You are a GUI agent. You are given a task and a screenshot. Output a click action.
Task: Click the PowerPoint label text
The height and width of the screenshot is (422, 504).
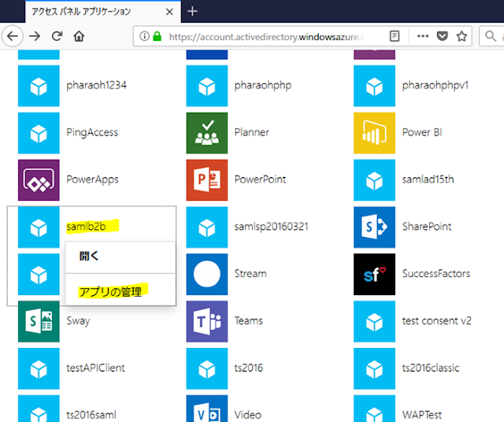click(260, 180)
